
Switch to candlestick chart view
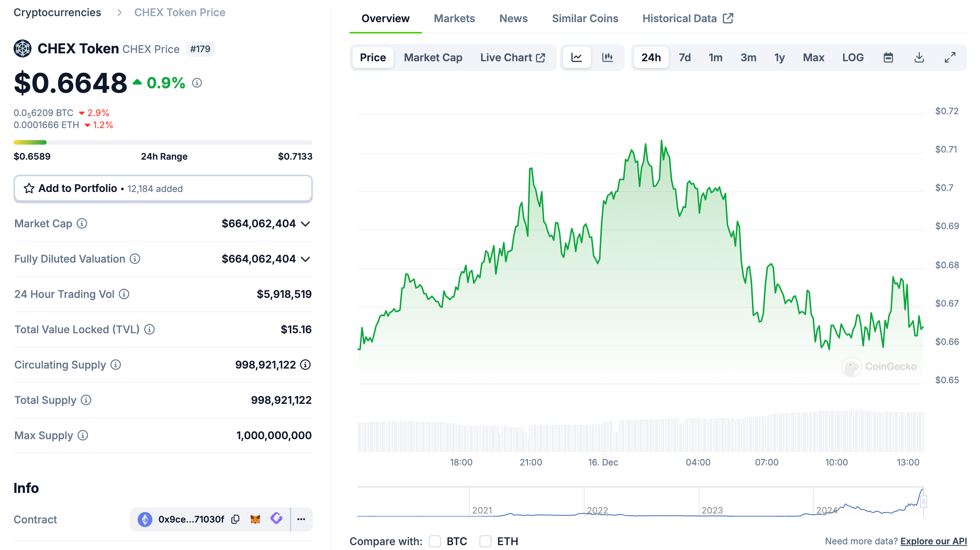click(607, 57)
